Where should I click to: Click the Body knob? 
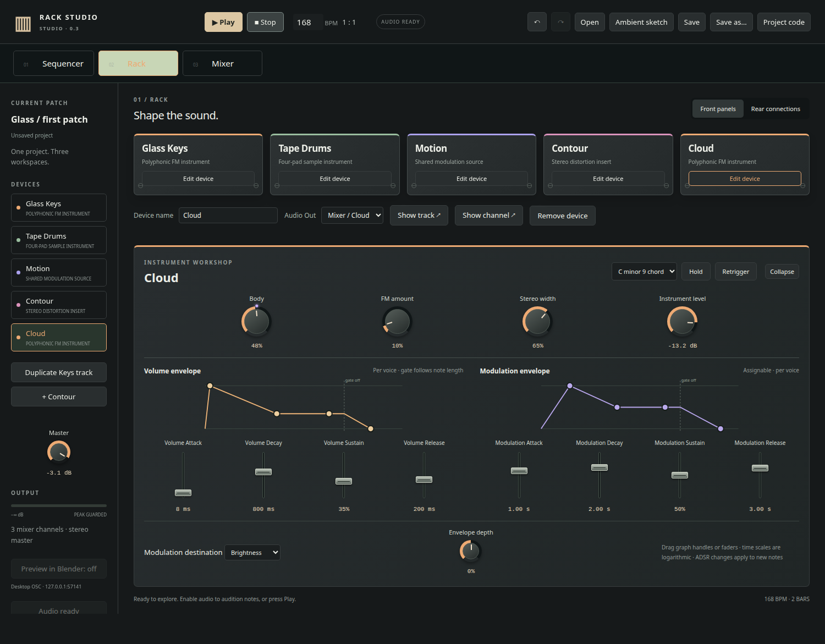tap(256, 321)
